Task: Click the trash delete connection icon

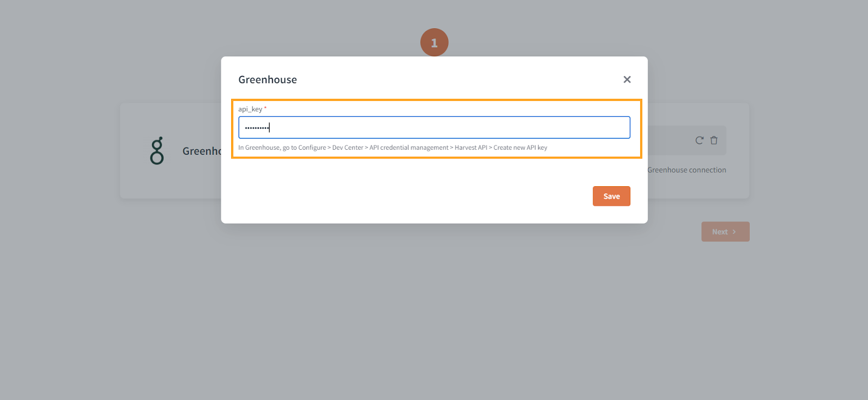Action: (x=714, y=141)
